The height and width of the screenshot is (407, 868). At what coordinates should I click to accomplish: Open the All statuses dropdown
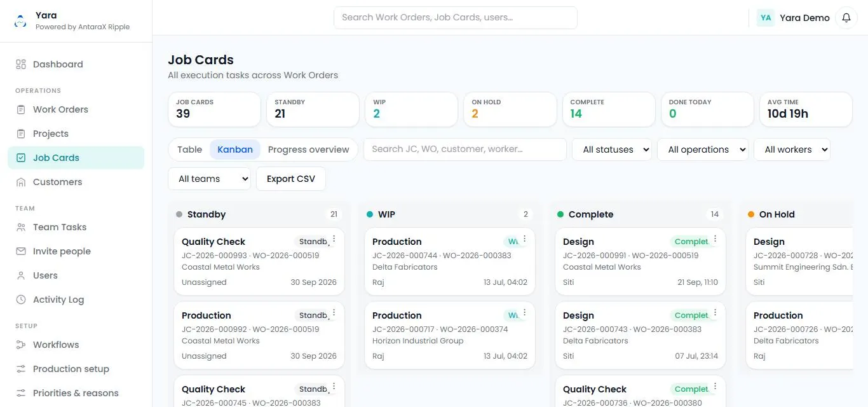pyautogui.click(x=612, y=149)
